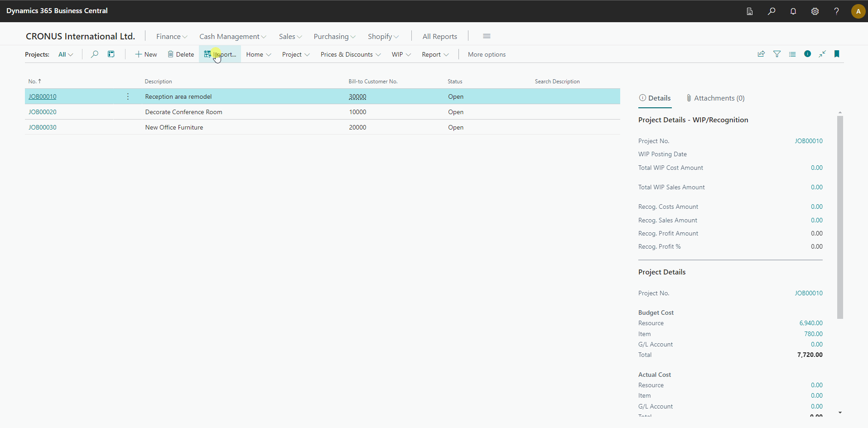Click the Import action
This screenshot has width=868, height=428.
[220, 54]
